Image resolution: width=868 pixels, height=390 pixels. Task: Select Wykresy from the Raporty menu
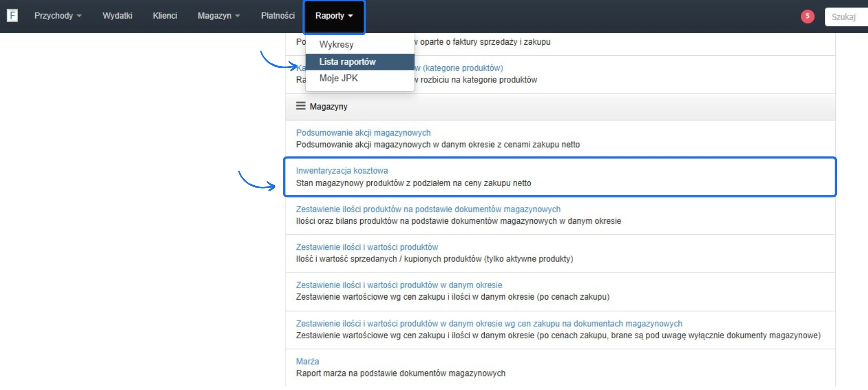click(x=360, y=44)
